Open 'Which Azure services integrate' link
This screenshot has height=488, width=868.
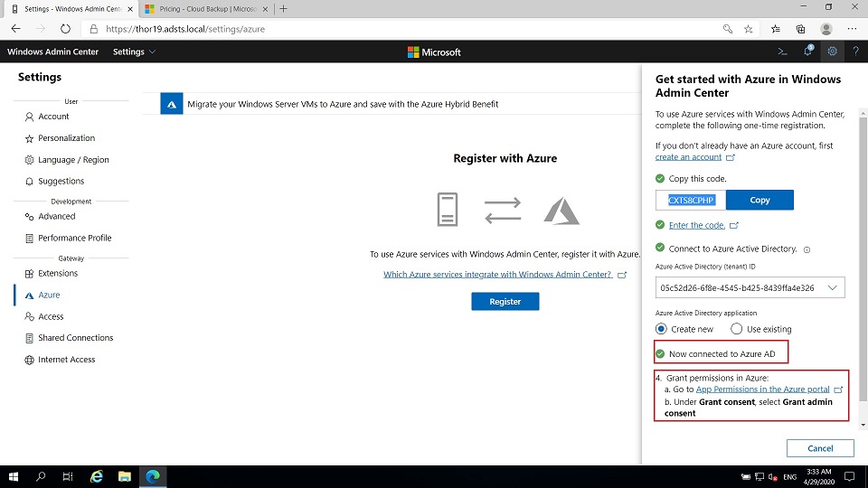click(x=497, y=275)
